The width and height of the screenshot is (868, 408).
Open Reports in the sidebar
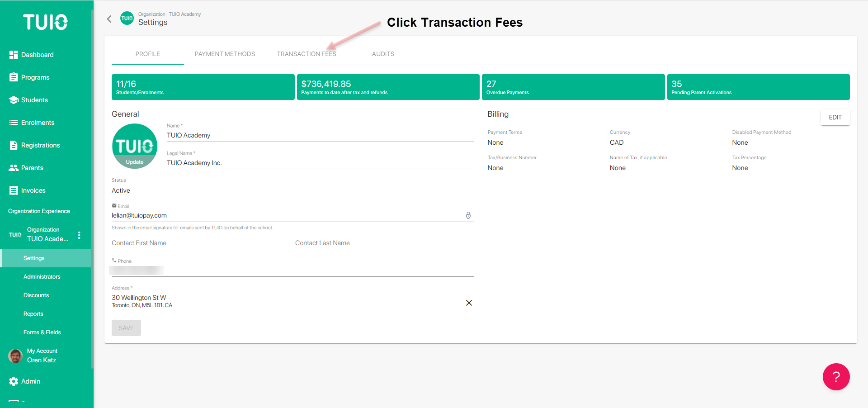[x=33, y=314]
